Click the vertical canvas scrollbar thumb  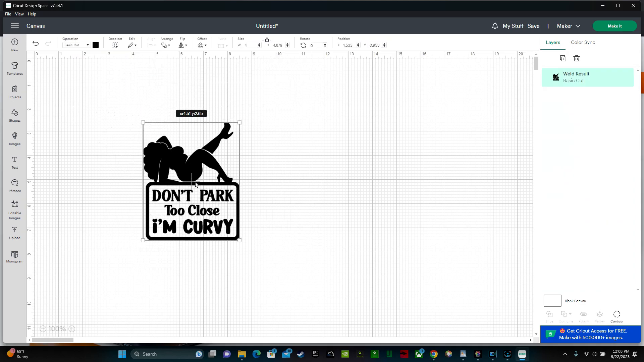[536, 63]
